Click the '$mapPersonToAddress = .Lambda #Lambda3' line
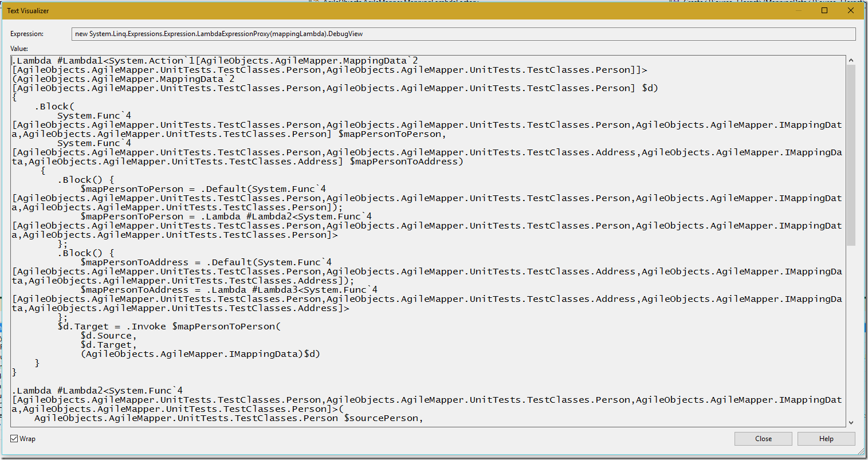This screenshot has height=460, width=868. 229,290
